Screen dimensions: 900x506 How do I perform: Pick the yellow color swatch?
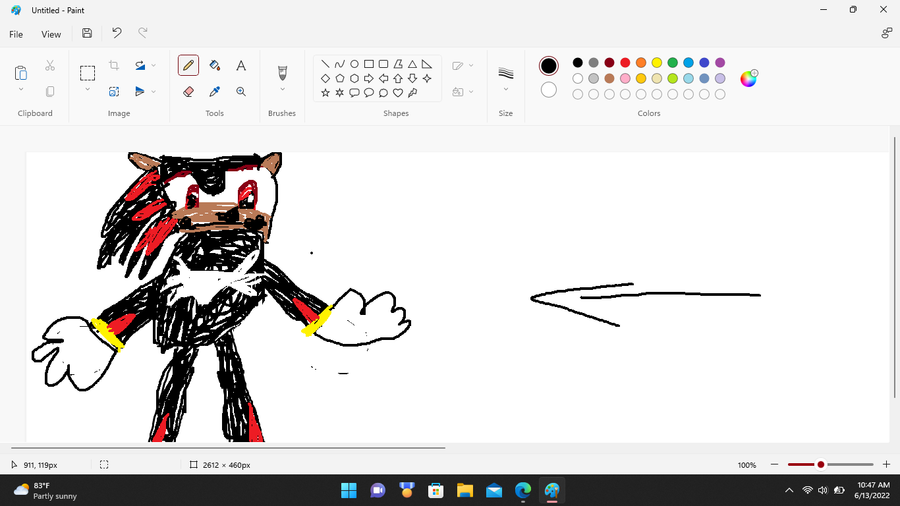657,63
